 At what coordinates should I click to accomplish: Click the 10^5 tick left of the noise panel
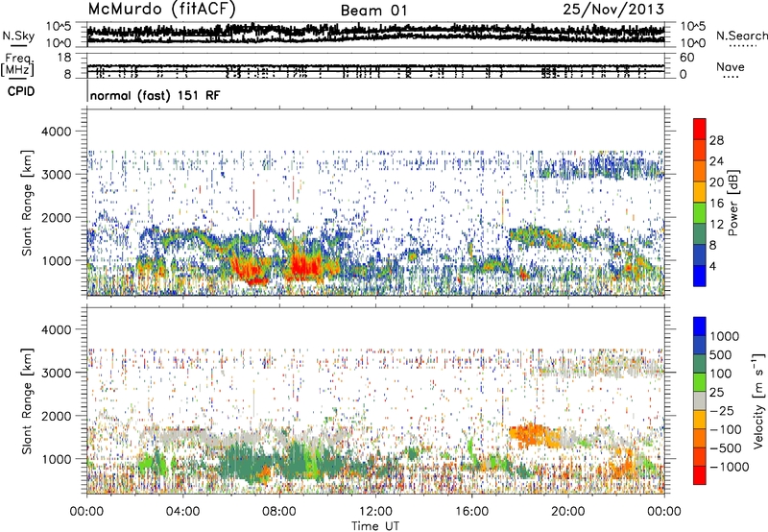tap(59, 27)
